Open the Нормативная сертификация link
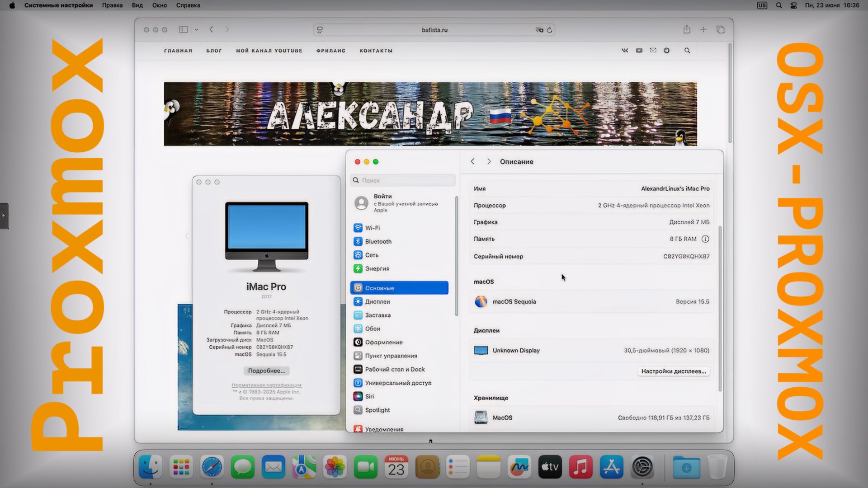868x488 pixels. [x=266, y=385]
